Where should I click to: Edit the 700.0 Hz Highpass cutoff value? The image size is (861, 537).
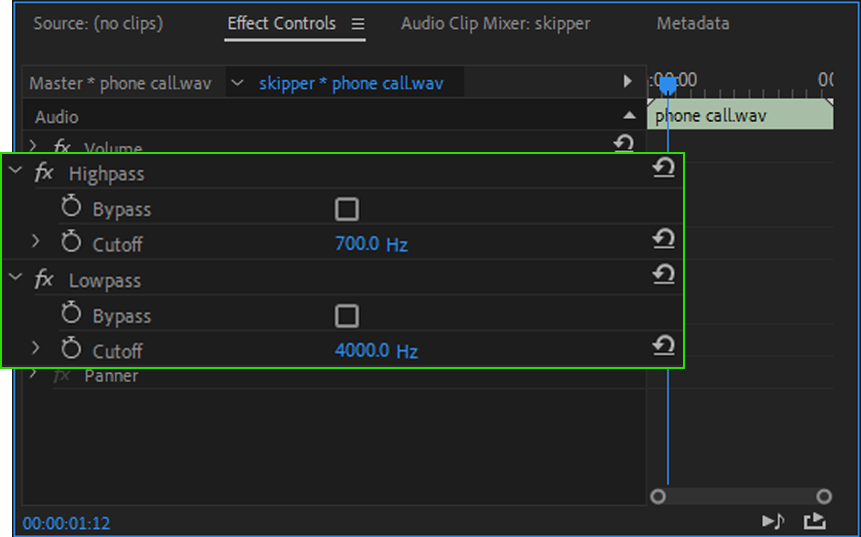click(357, 244)
